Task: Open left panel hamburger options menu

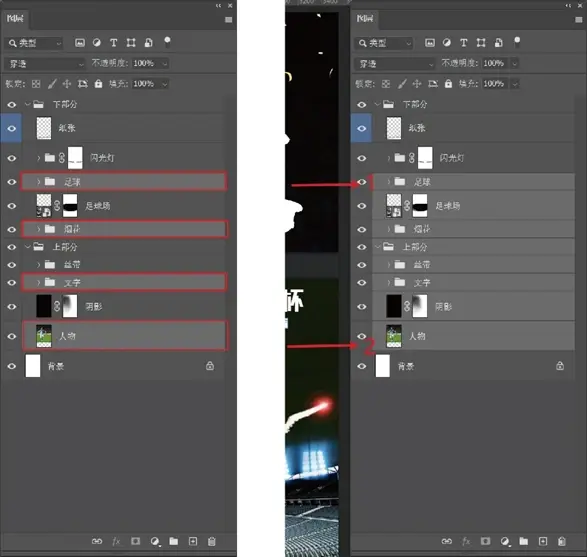Action: 229,20
